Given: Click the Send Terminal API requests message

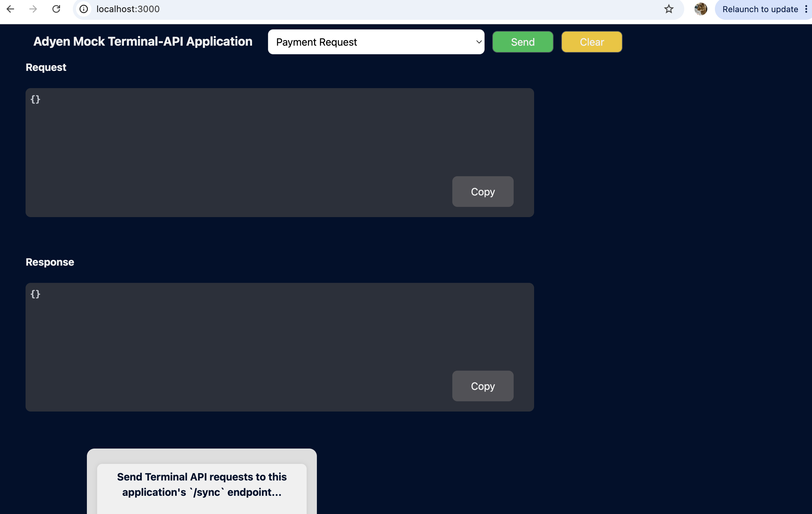Looking at the screenshot, I should pyautogui.click(x=202, y=484).
